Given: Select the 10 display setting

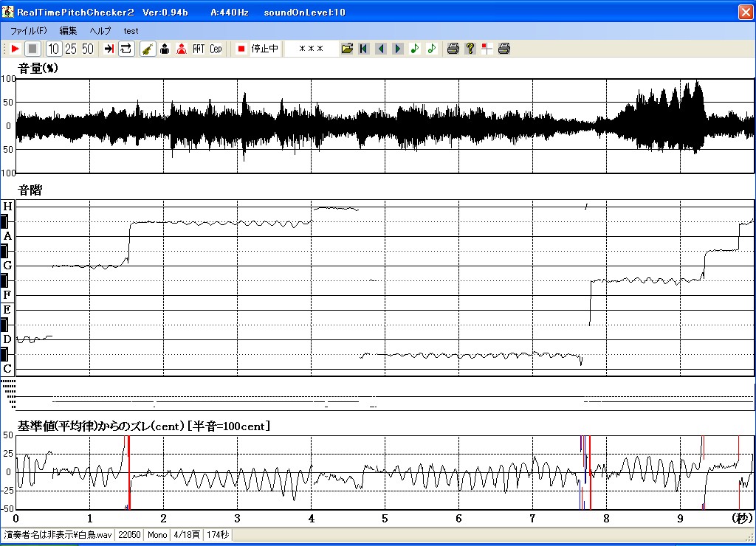Looking at the screenshot, I should click(53, 49).
